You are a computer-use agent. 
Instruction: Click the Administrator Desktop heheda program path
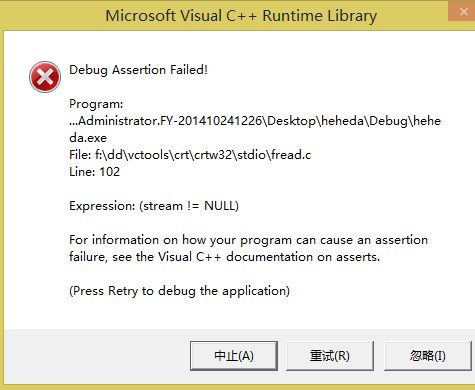(255, 121)
